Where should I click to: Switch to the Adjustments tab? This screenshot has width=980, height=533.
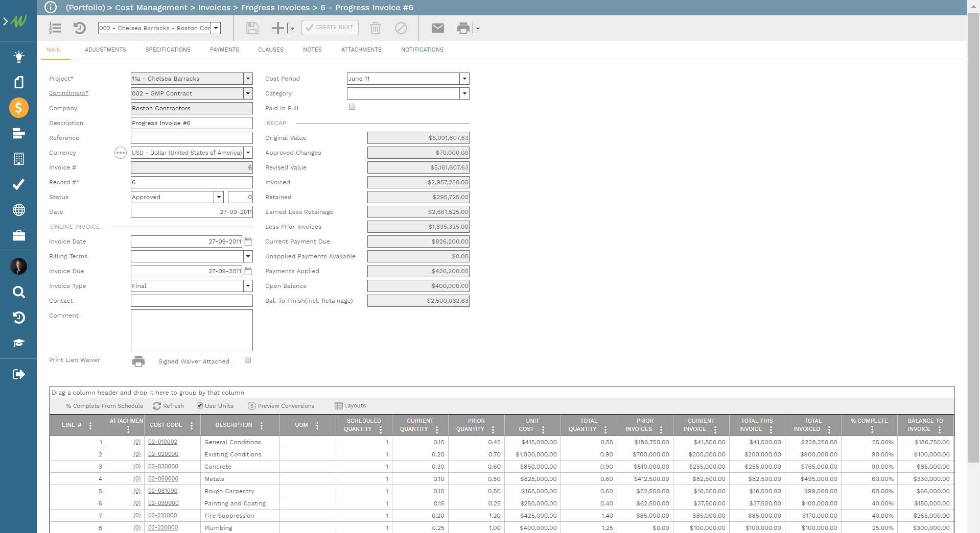[x=105, y=50]
